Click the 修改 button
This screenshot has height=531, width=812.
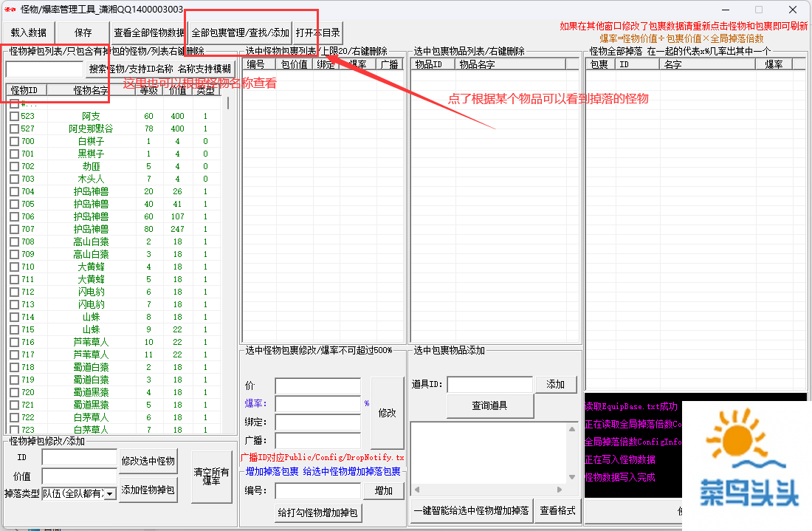[388, 413]
